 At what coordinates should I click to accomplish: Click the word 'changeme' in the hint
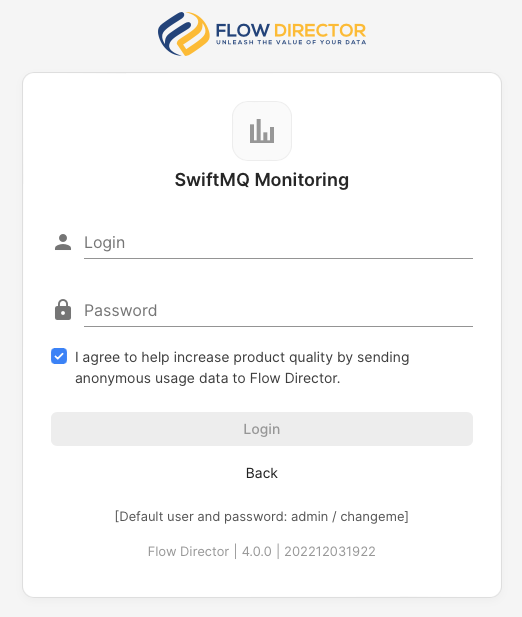click(373, 516)
